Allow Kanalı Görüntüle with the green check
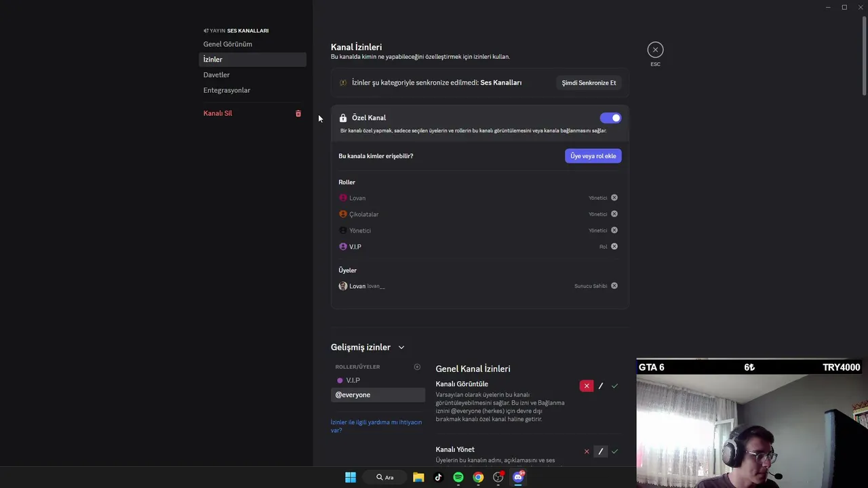Screen dimensions: 868x488 click(614, 386)
